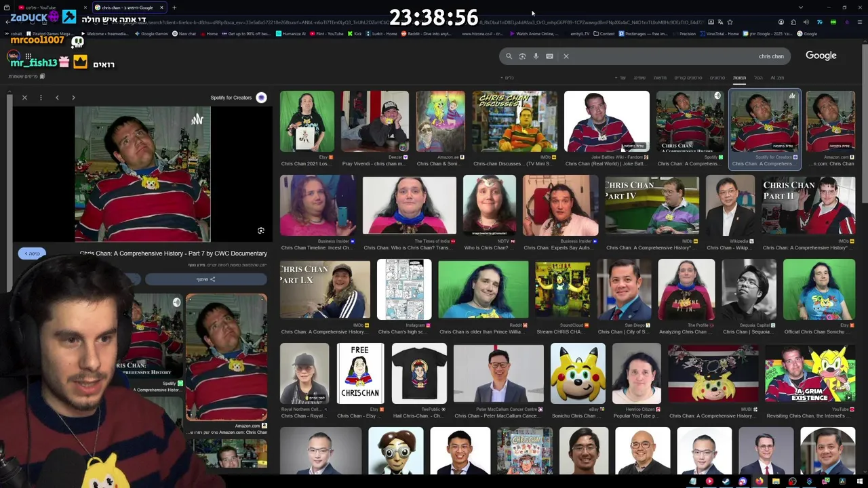
Task: Open the Joke Battles Wiki Fandom thumbnail
Action: pos(606,121)
